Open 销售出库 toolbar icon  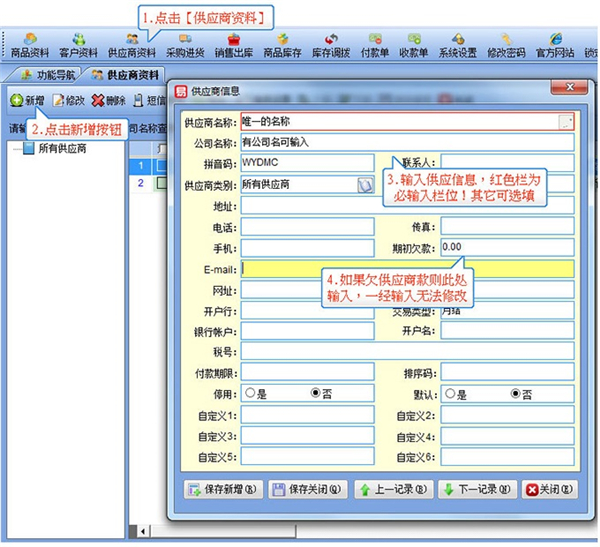[x=234, y=45]
